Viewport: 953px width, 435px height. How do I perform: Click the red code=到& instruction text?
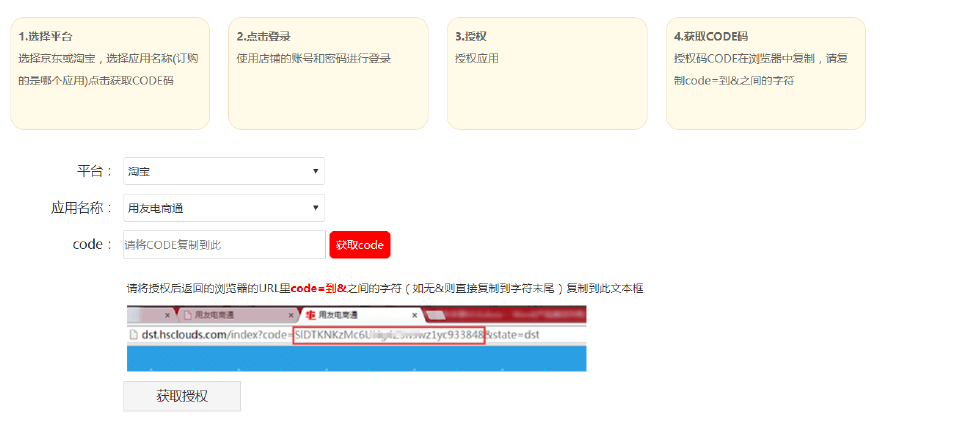[x=318, y=289]
